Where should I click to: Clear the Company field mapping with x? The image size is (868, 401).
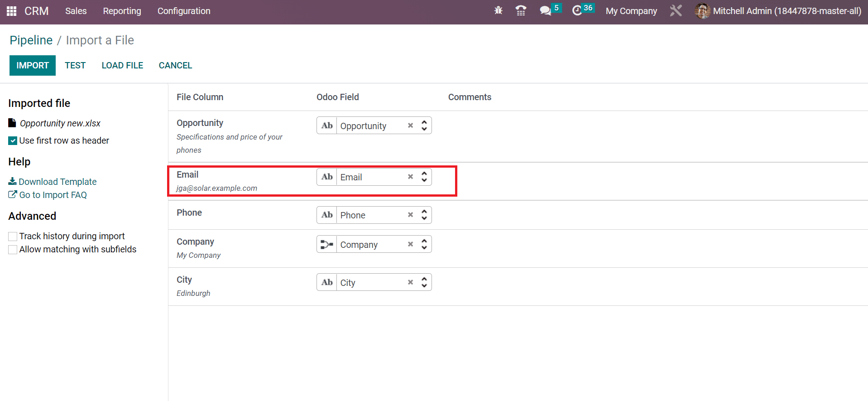pos(410,244)
